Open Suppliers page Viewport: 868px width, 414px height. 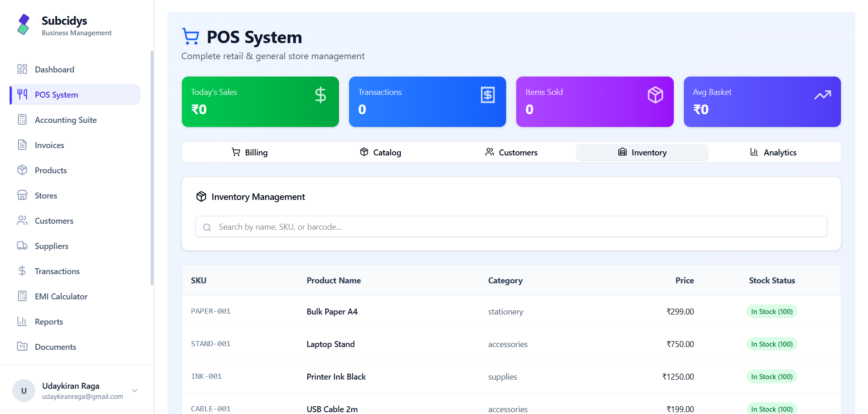pyautogui.click(x=75, y=246)
